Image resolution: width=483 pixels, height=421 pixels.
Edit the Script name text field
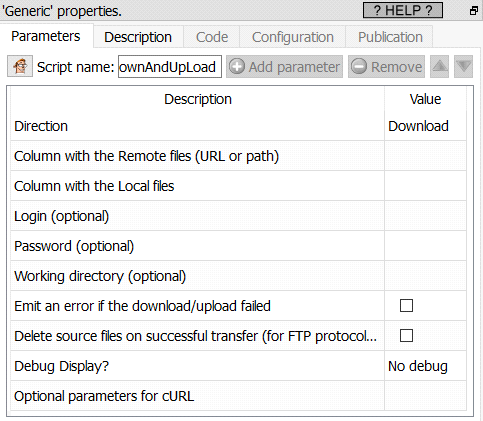tap(170, 67)
